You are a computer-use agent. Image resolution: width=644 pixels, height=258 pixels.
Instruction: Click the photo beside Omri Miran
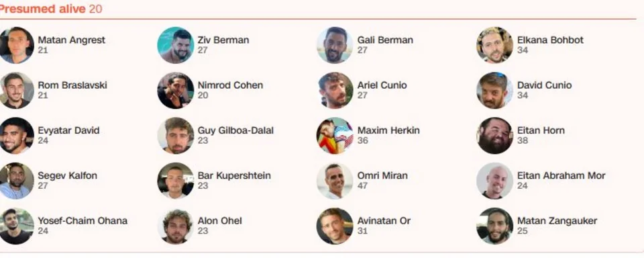335,181
